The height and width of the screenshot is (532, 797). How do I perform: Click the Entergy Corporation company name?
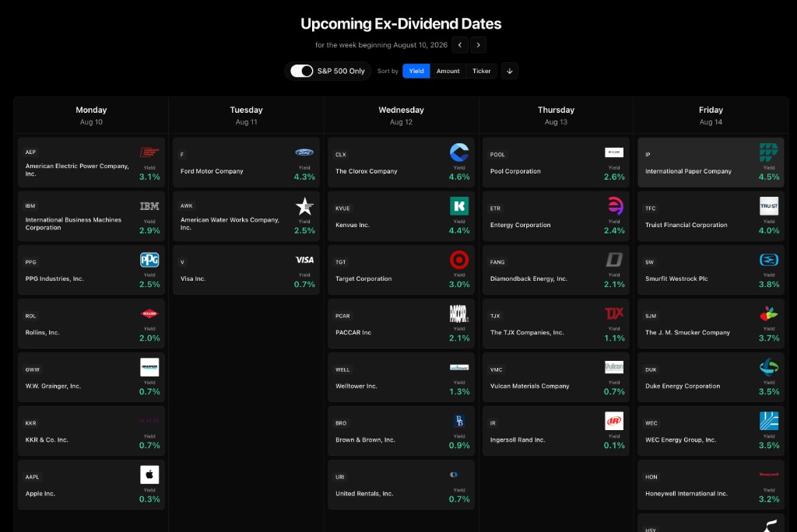tap(521, 225)
